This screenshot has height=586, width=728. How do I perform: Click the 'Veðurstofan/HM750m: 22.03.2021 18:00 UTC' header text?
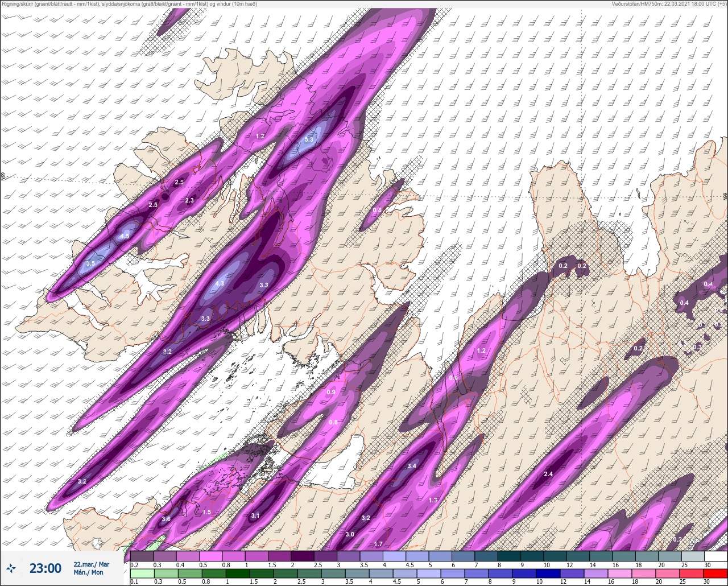click(x=669, y=4)
